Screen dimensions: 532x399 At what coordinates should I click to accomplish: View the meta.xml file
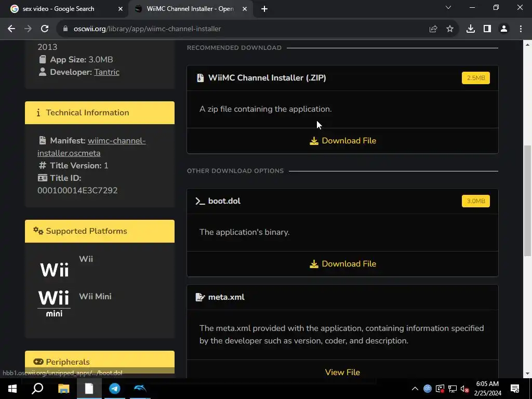coord(342,372)
